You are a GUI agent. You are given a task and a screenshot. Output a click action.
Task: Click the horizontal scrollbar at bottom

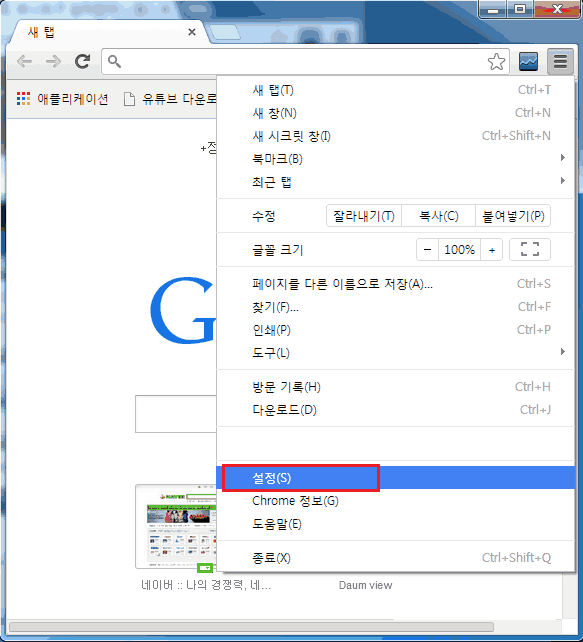251,627
